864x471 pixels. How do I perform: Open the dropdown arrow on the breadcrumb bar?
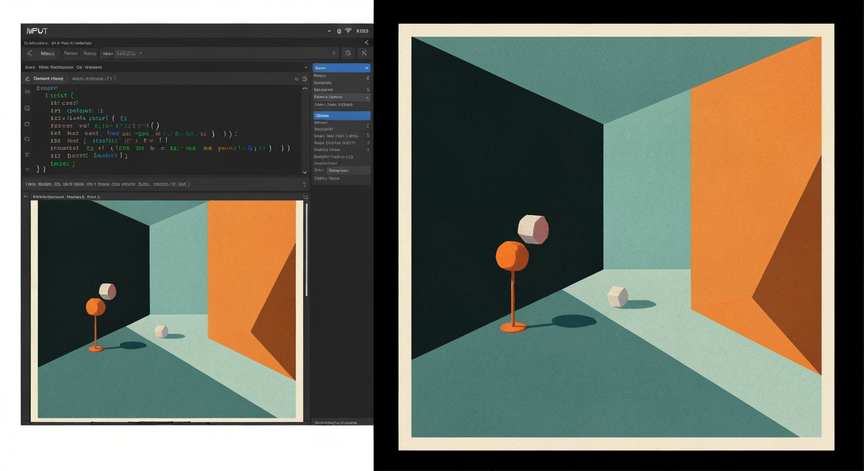pos(306,67)
